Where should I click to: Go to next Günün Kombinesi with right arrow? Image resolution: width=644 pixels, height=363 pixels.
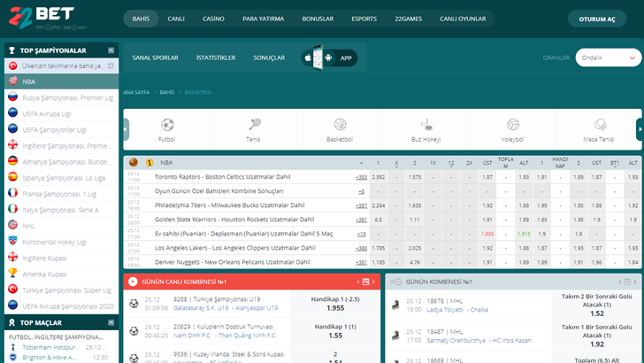[x=635, y=282]
